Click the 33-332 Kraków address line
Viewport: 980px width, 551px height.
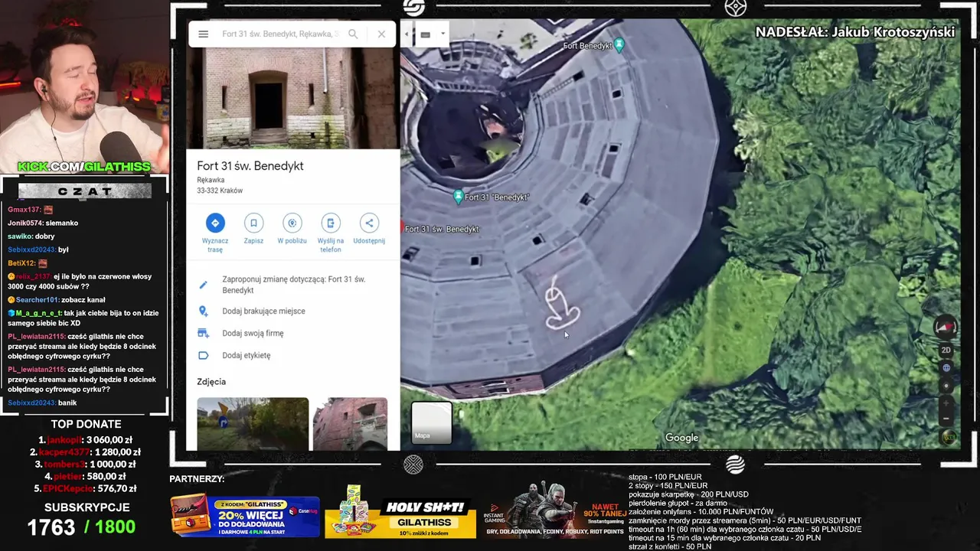click(x=220, y=191)
